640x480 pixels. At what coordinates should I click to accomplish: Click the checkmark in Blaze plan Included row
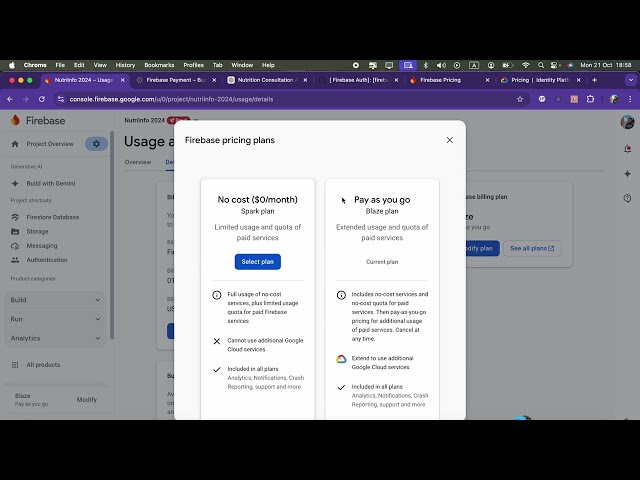tap(341, 387)
